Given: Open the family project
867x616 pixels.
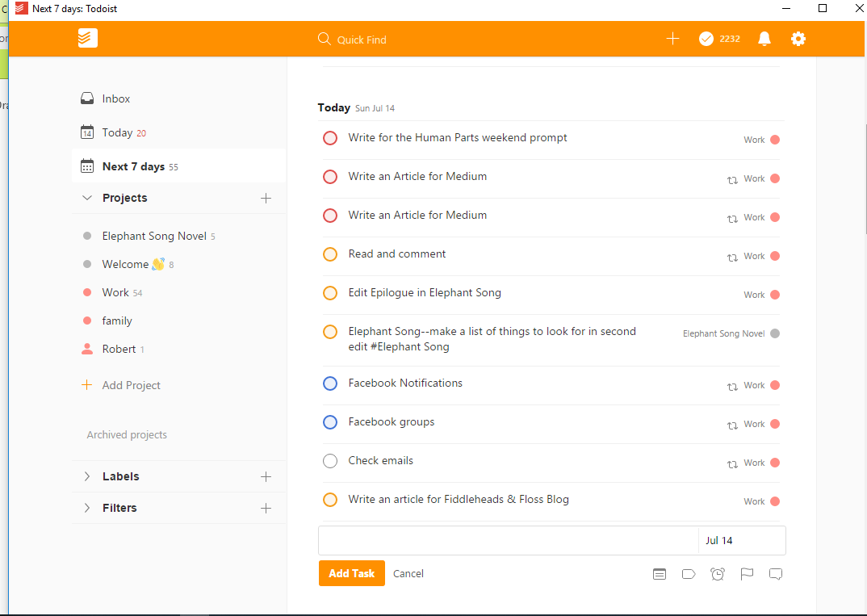Looking at the screenshot, I should [117, 321].
